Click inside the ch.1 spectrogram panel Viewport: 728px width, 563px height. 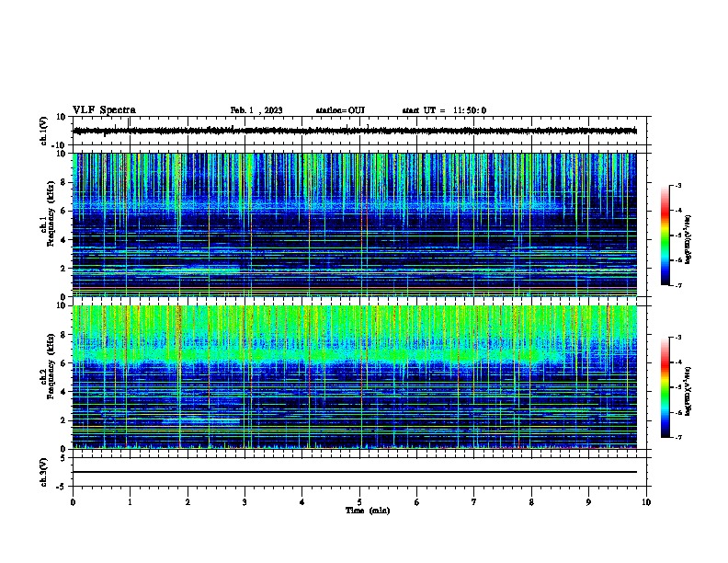point(355,224)
